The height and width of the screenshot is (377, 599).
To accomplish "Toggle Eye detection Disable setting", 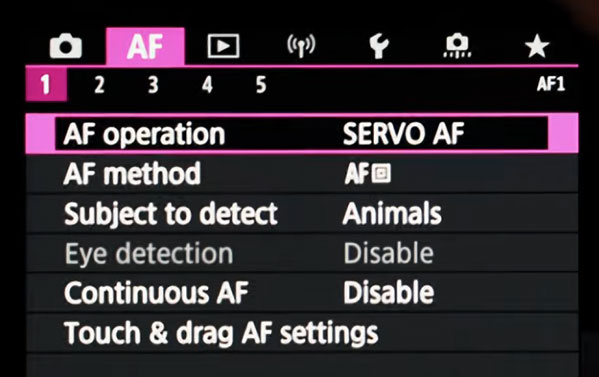I will 389,254.
